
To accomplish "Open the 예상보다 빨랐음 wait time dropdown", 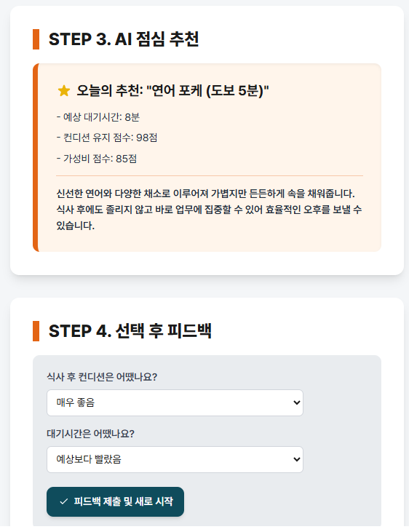I will [175, 459].
